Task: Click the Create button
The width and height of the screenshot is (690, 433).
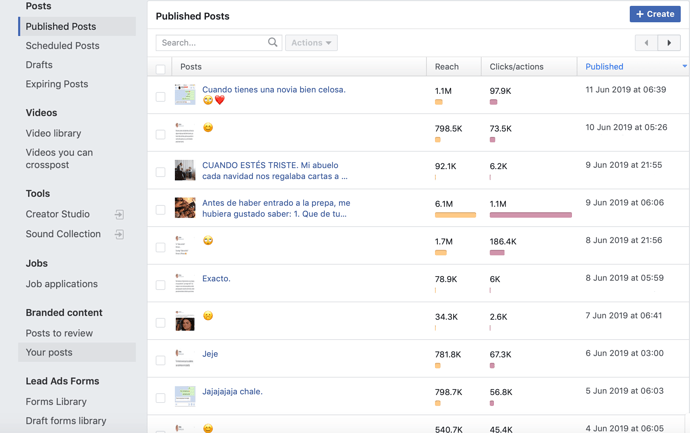Action: (x=655, y=14)
